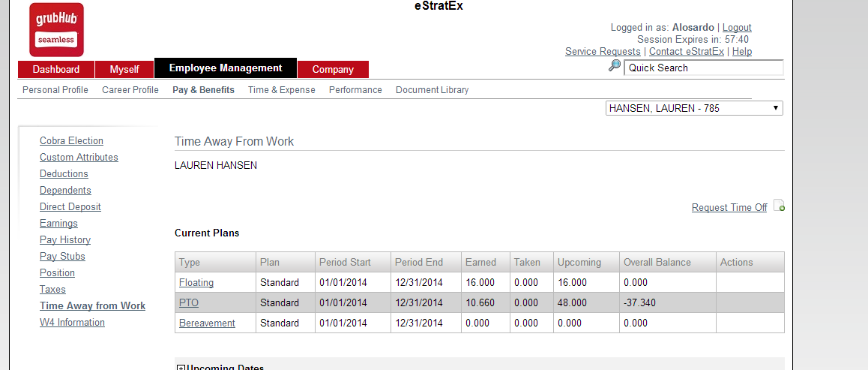The image size is (868, 370).
Task: Click the Session Expires timer text
Action: pos(693,39)
